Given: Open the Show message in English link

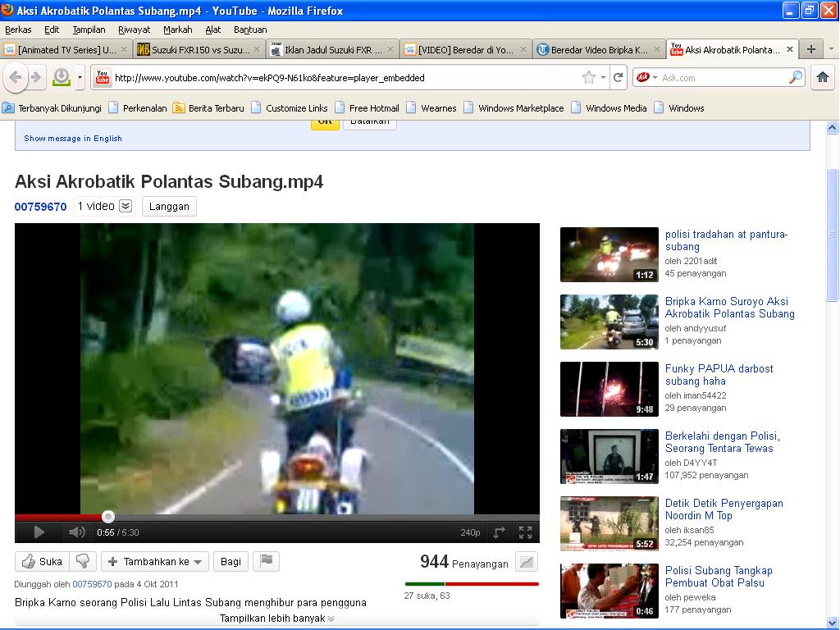Looking at the screenshot, I should click(x=73, y=139).
